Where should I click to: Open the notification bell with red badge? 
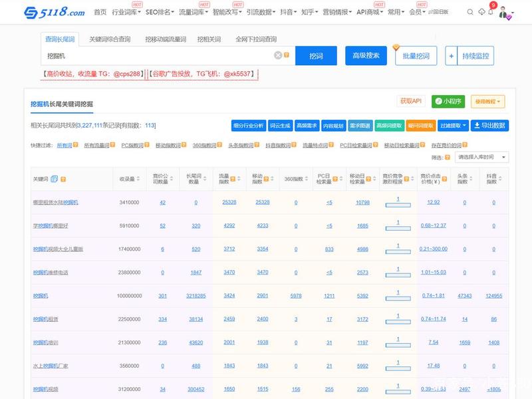click(x=491, y=12)
